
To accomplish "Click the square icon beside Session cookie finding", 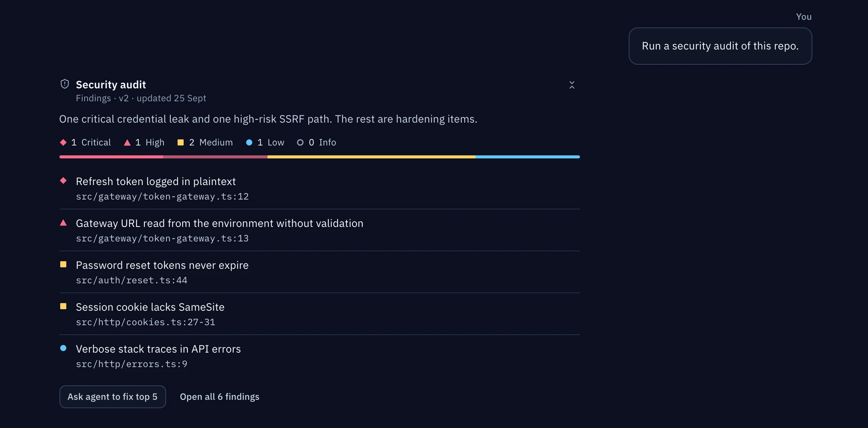I will 63,306.
